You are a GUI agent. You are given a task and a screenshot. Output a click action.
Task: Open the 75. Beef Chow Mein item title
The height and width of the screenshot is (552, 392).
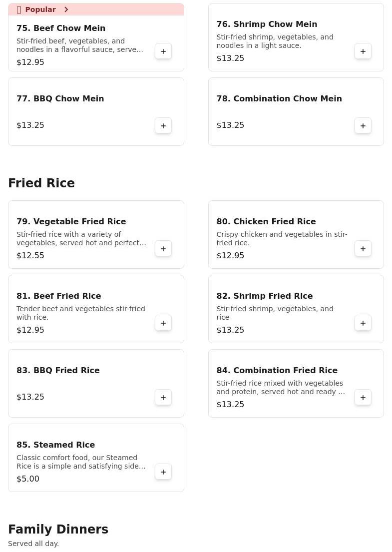[x=61, y=28]
